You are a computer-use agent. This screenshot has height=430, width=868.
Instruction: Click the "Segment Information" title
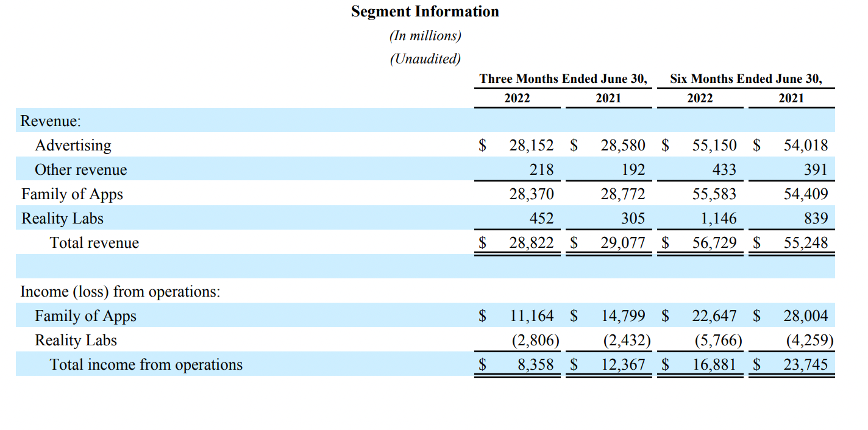pos(425,12)
